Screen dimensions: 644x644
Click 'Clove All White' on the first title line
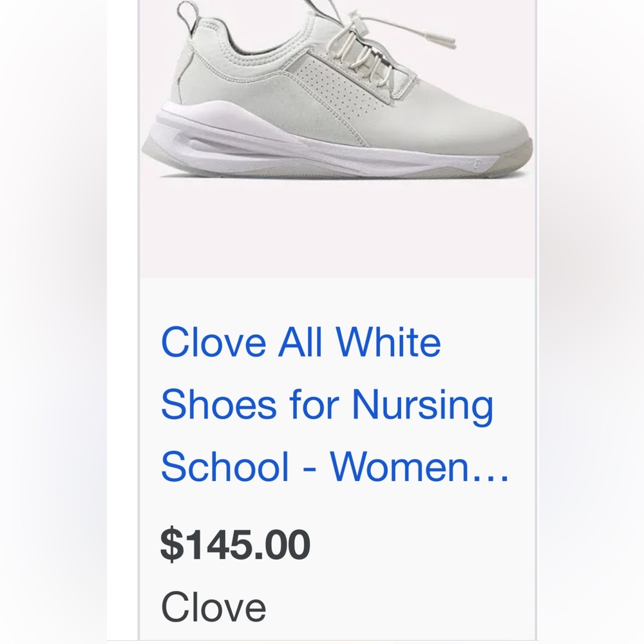tap(300, 341)
